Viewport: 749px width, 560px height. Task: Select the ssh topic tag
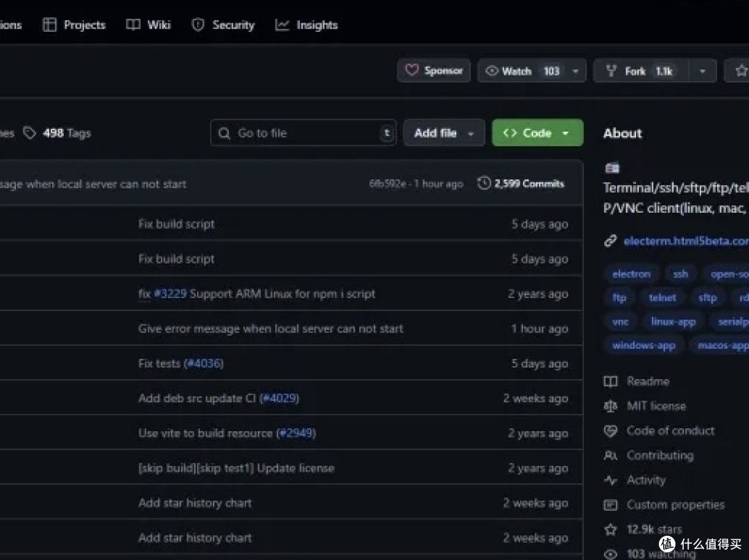[680, 274]
